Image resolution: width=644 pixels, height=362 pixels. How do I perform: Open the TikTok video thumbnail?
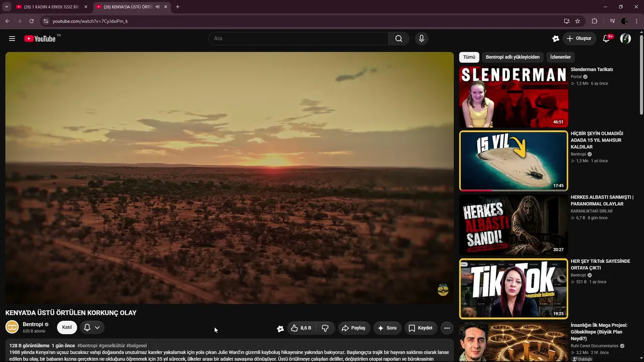pyautogui.click(x=513, y=289)
